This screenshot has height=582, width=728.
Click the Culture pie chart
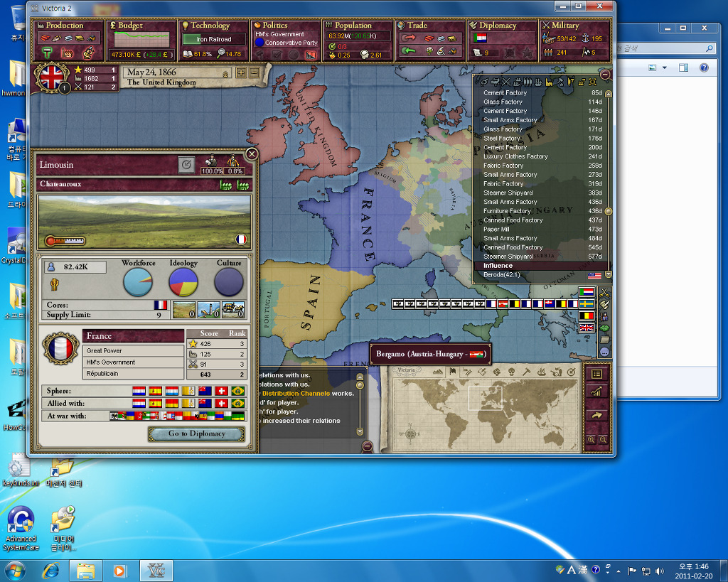(229, 281)
